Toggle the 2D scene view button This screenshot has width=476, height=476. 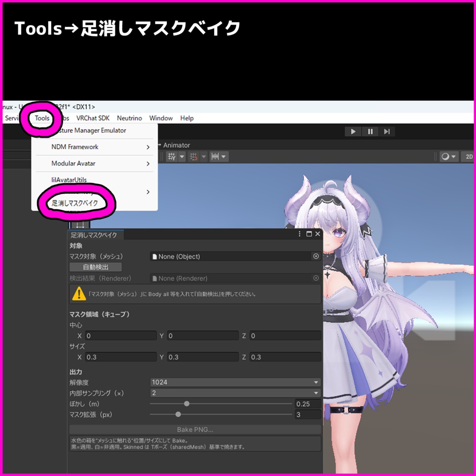(x=469, y=157)
